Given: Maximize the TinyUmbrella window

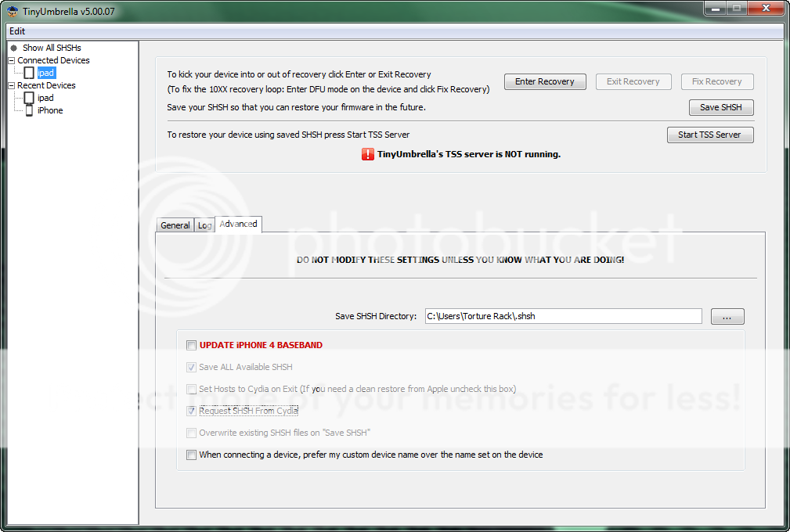Looking at the screenshot, I should pos(737,8).
